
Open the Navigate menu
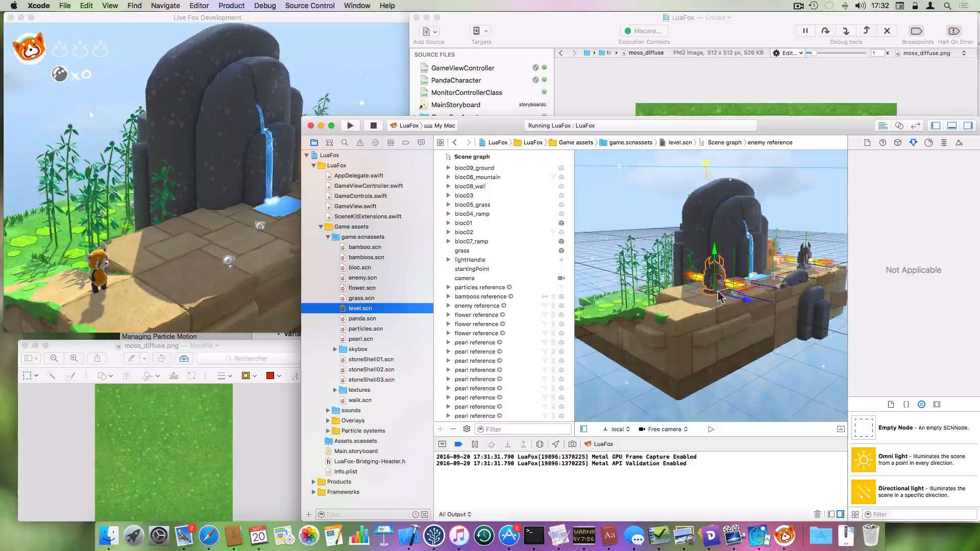point(165,6)
